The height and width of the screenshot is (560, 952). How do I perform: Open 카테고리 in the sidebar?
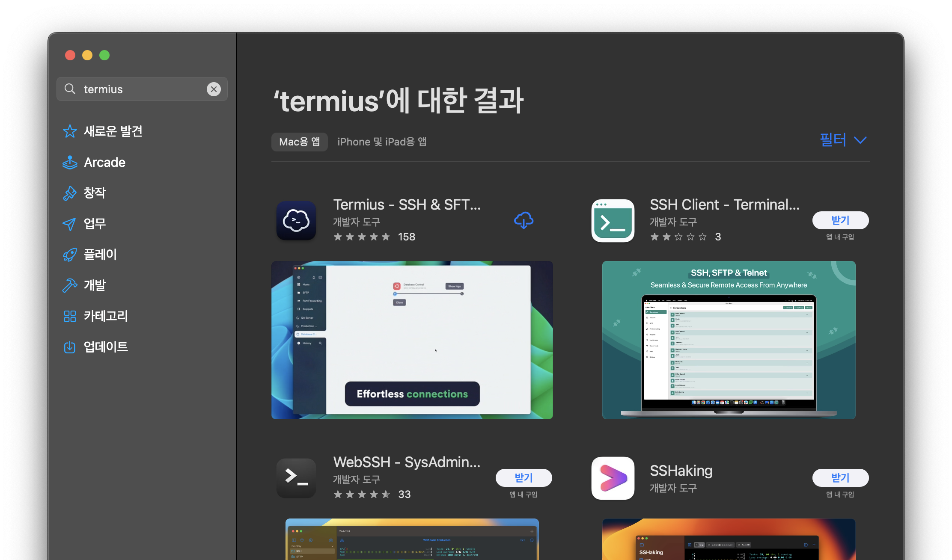(x=106, y=316)
